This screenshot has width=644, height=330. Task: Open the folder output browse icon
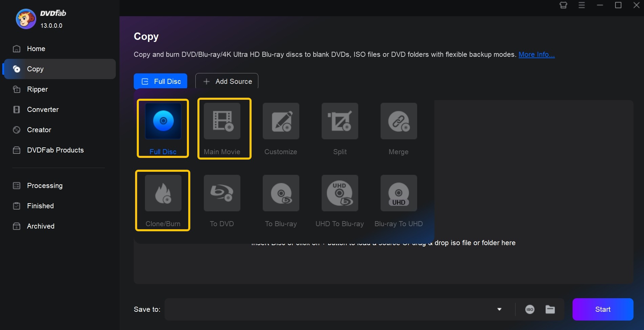click(x=550, y=309)
